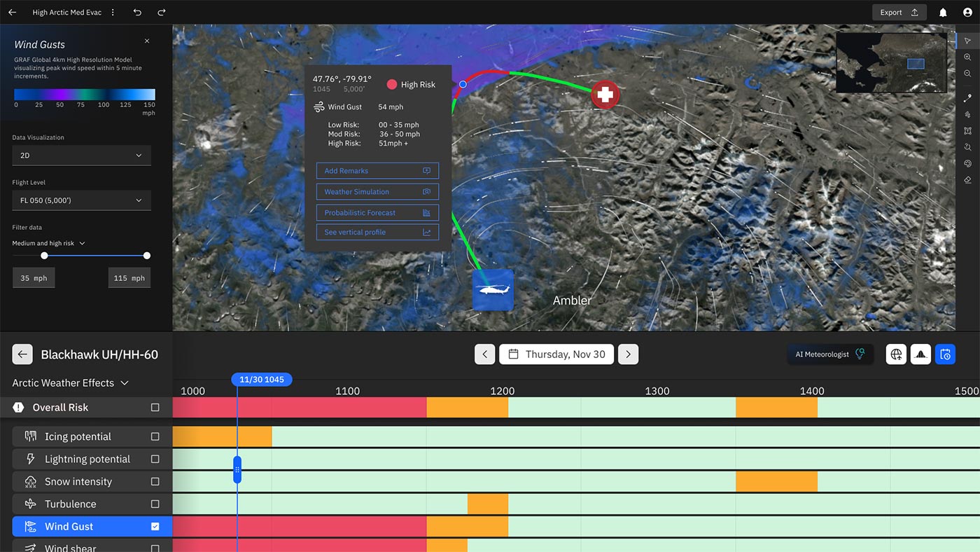980x552 pixels.
Task: Select the eraser tool in right toolbar
Action: (967, 180)
